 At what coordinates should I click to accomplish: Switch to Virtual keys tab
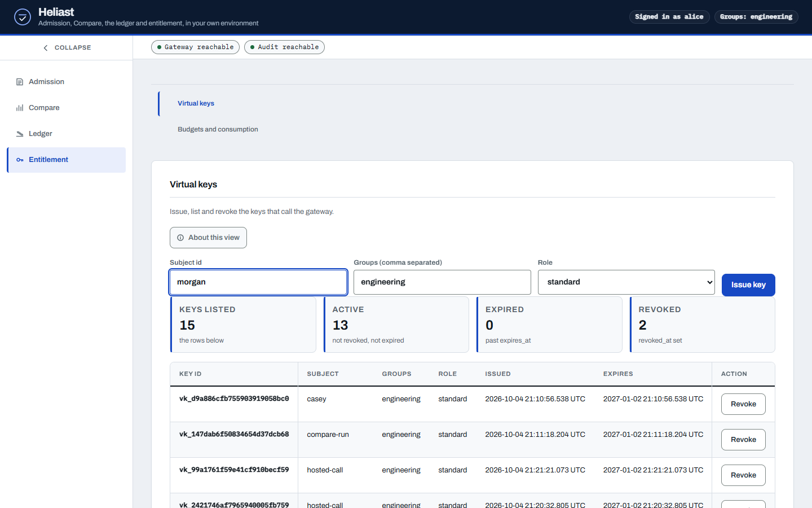(x=196, y=103)
